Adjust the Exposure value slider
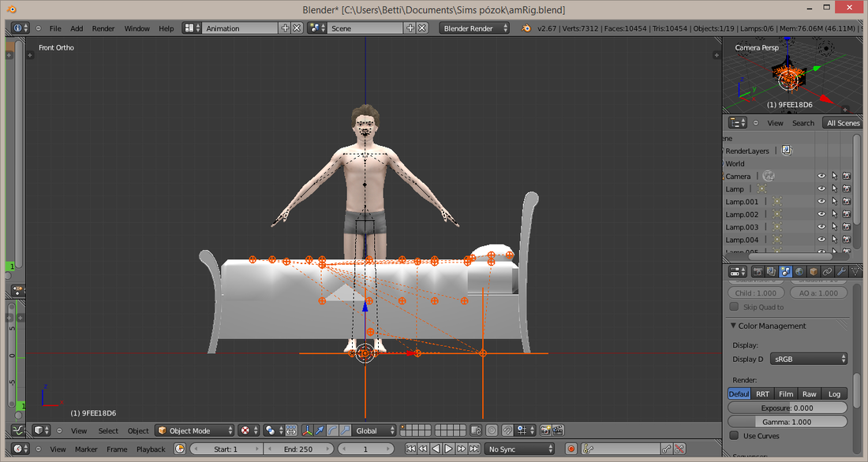Image resolution: width=868 pixels, height=462 pixels. click(x=788, y=408)
